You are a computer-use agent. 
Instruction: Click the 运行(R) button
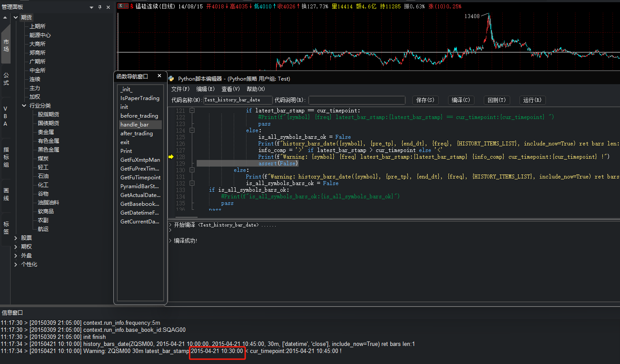tap(533, 100)
